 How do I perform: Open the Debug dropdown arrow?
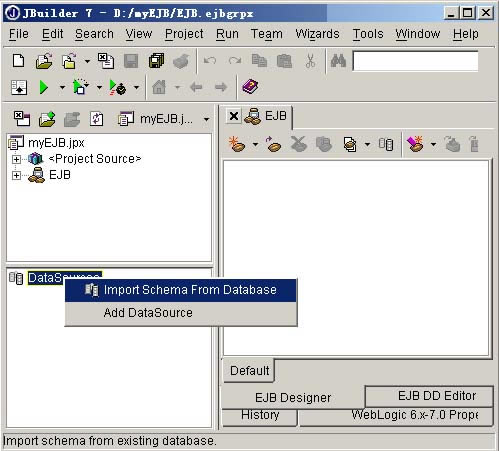point(99,88)
